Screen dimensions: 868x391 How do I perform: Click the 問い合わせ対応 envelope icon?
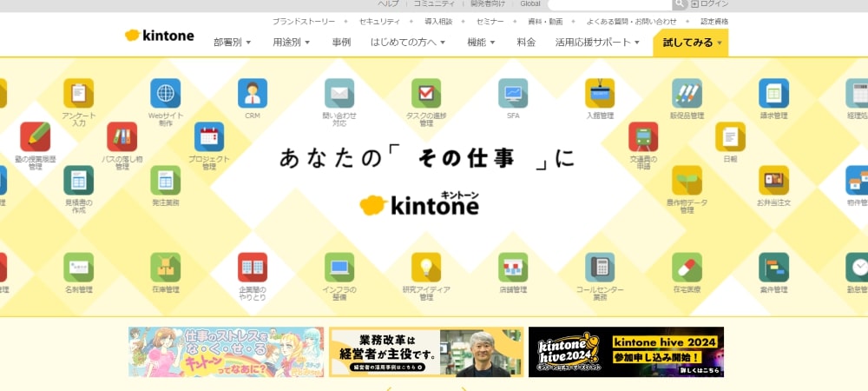click(339, 93)
